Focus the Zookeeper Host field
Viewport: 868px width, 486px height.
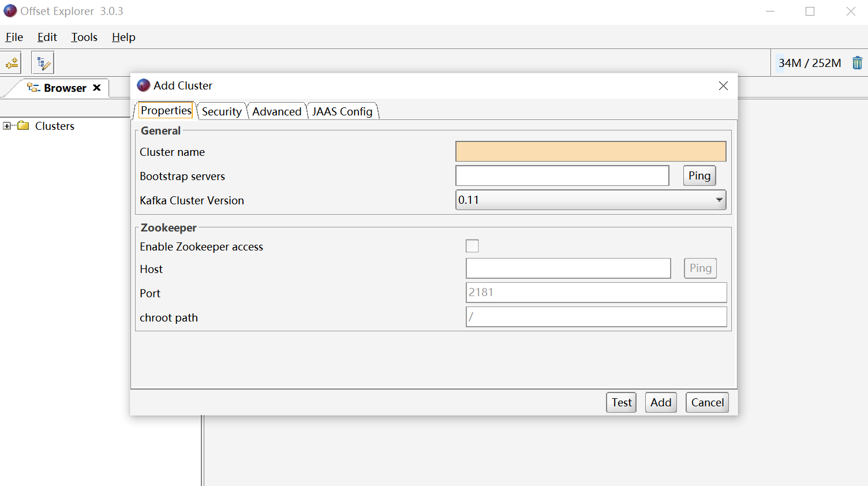pyautogui.click(x=568, y=268)
